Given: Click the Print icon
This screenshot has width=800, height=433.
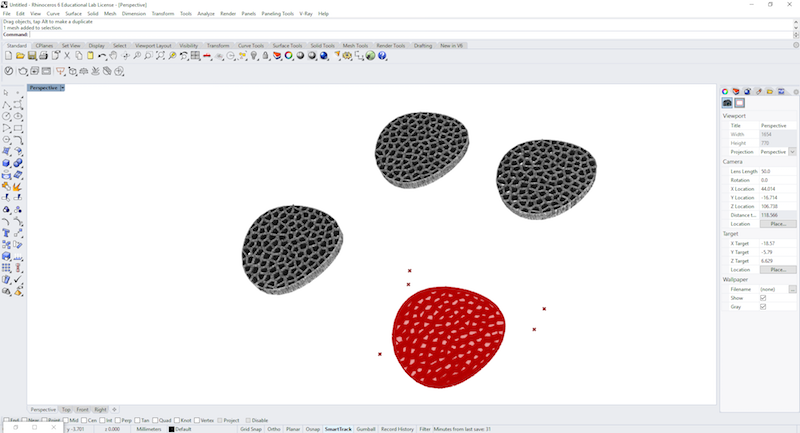Looking at the screenshot, I should click(x=43, y=56).
